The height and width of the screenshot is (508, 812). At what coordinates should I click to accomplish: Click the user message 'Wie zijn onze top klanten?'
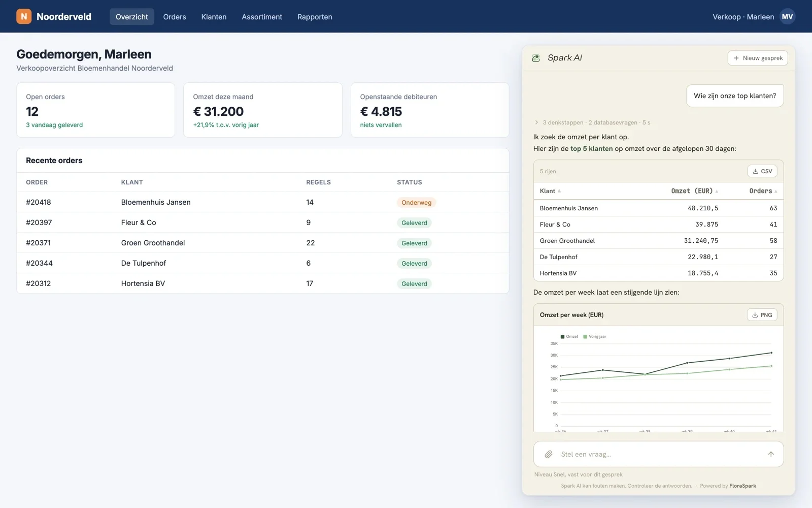(735, 96)
